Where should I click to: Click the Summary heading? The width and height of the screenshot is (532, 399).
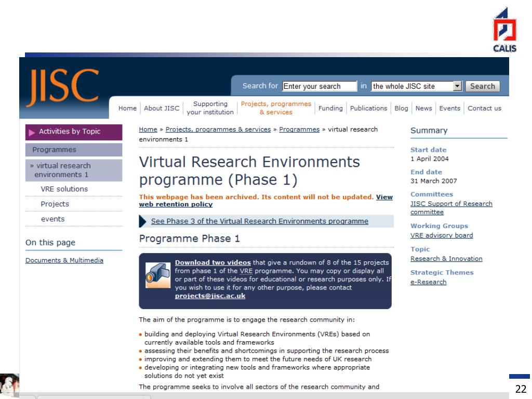coord(429,130)
